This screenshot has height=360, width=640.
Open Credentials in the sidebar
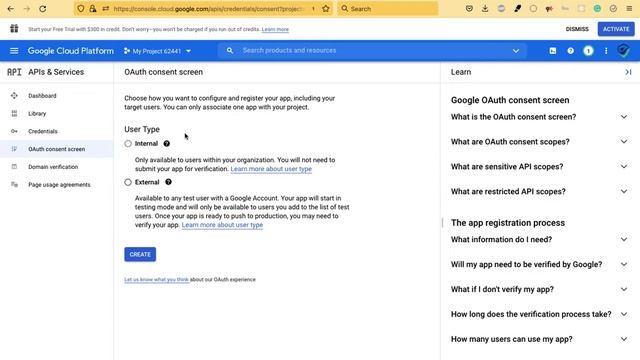coord(57,131)
